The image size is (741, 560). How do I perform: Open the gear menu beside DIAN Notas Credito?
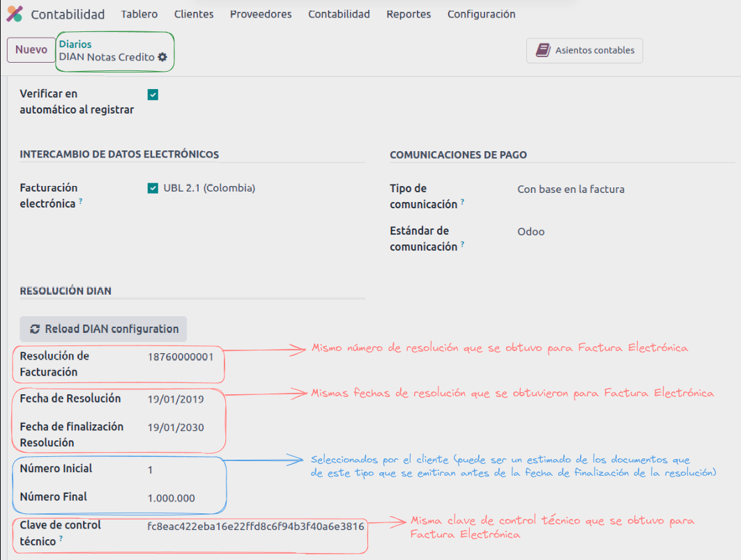tap(162, 57)
